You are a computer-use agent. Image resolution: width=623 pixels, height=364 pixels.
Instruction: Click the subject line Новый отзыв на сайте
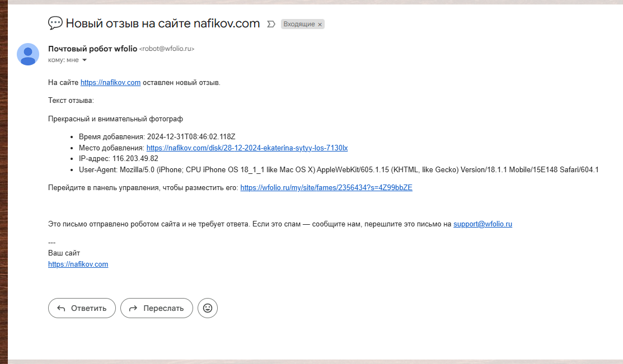pos(162,23)
